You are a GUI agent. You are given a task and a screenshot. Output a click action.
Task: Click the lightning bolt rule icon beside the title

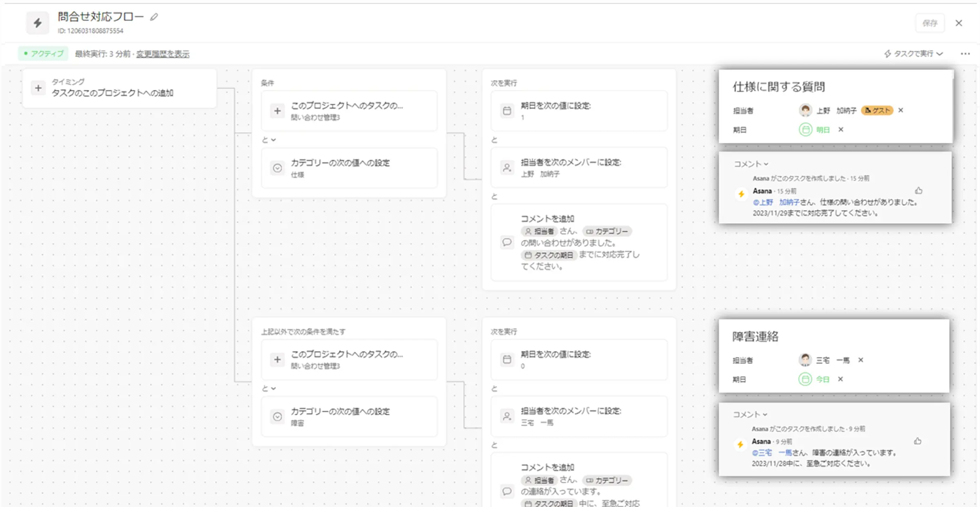pos(38,23)
